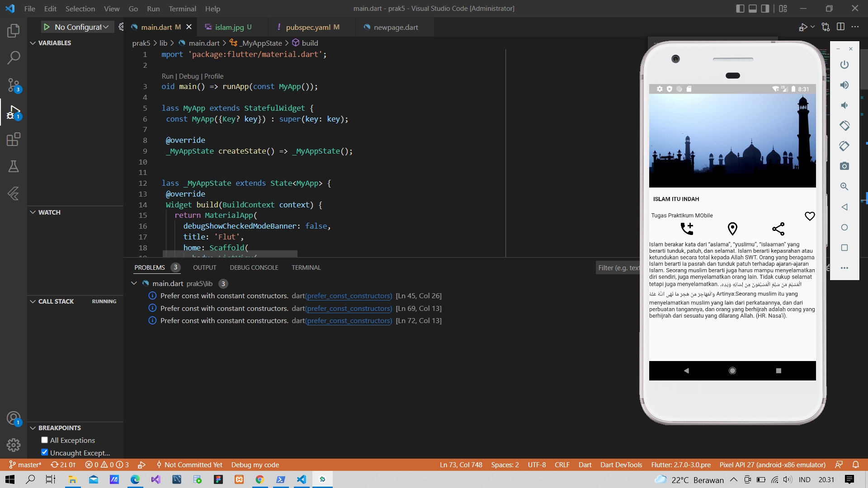Open emulator extended controls ellipsis
The image size is (868, 488).
(844, 268)
